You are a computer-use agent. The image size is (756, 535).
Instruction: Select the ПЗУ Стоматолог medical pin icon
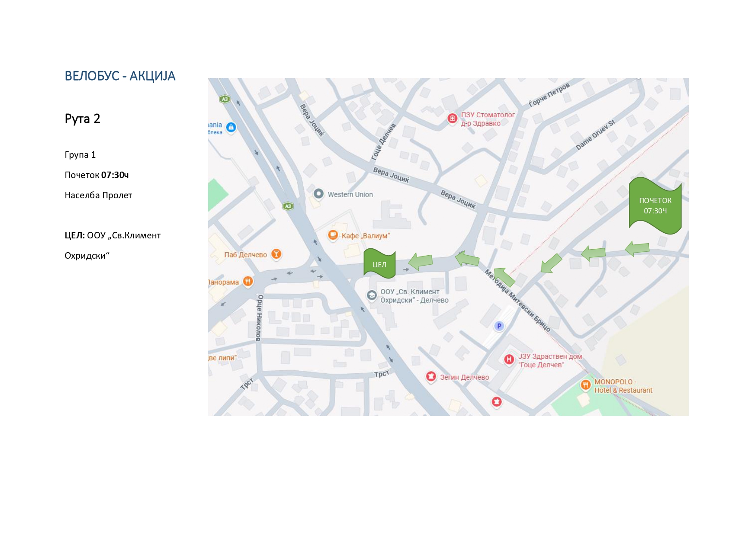(452, 118)
